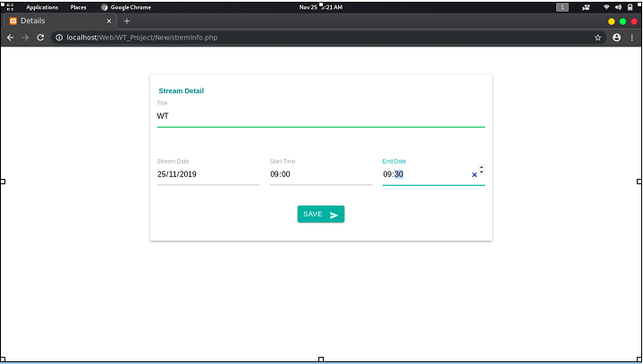Click the Stream Date label

click(x=173, y=162)
